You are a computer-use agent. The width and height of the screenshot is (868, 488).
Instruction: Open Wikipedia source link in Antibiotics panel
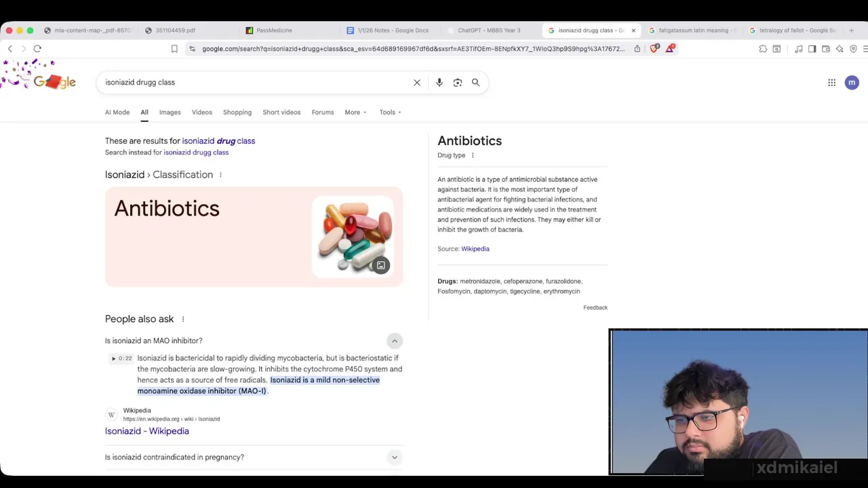[475, 249]
